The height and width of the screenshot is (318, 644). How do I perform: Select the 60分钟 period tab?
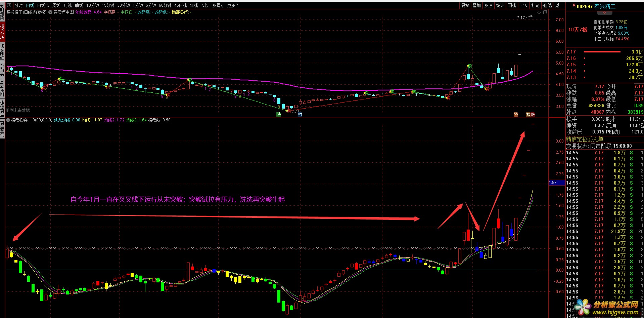coord(165,5)
